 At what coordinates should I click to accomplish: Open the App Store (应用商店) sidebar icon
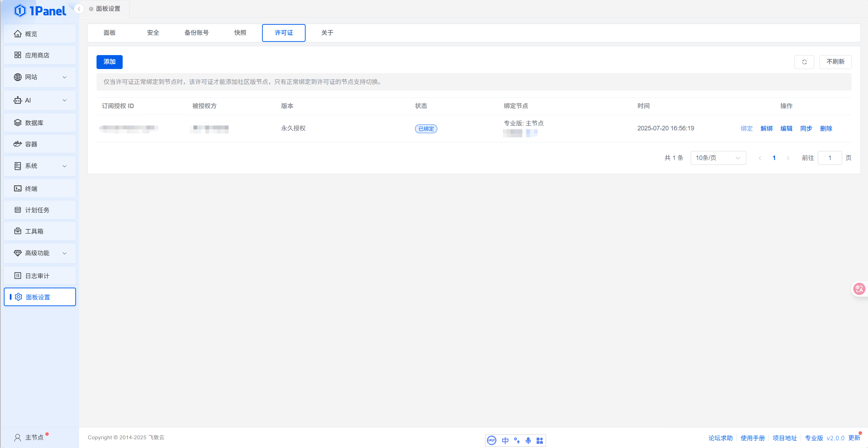tap(18, 55)
